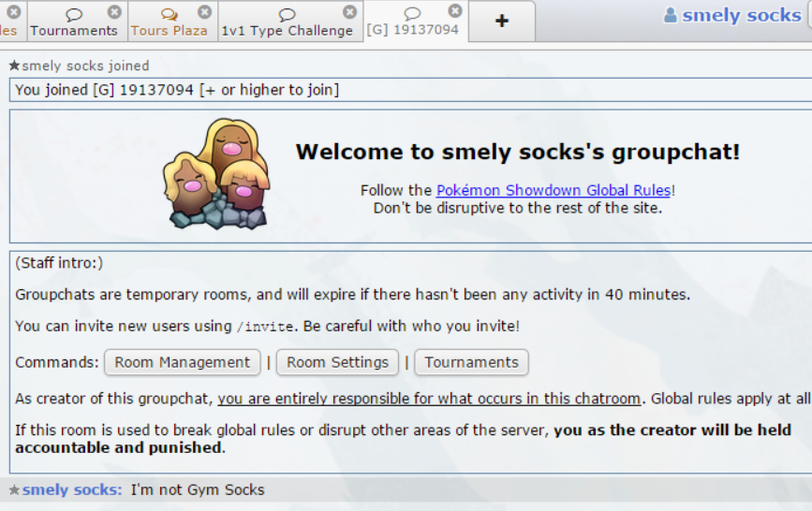Close the partially visible leftmost tab

point(14,12)
